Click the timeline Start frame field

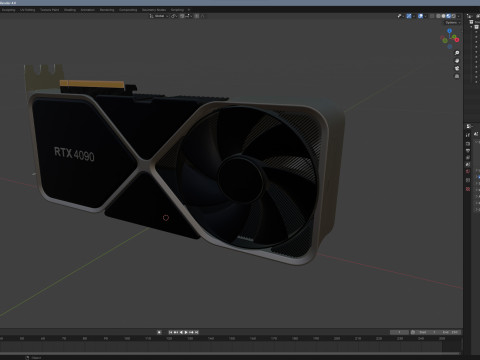428,332
